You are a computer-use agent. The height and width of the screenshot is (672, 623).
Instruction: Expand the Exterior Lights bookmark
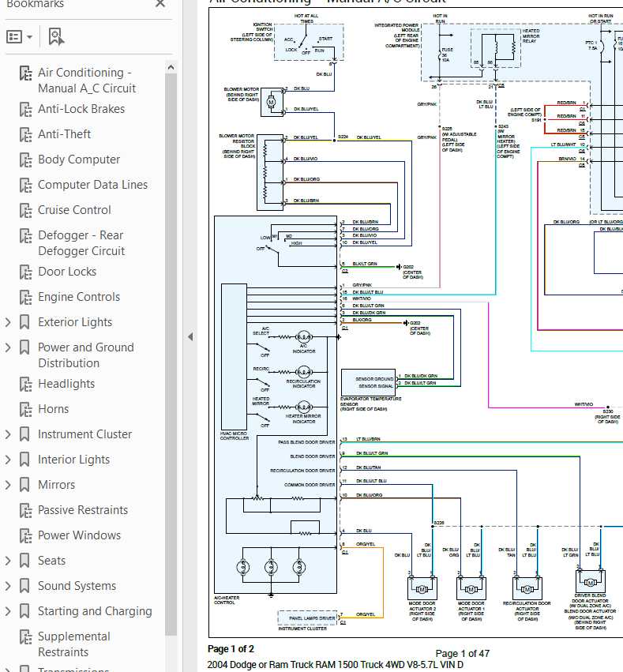pos(8,322)
